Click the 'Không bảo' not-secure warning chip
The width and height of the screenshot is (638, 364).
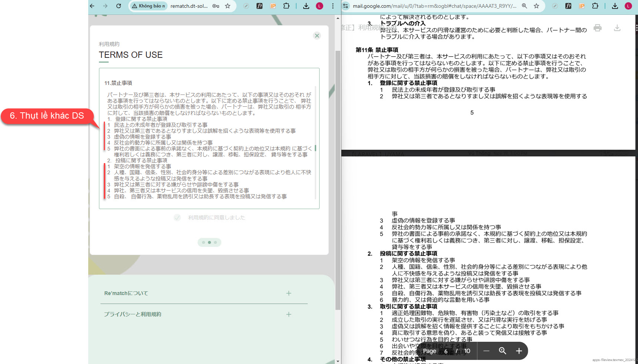tap(148, 6)
